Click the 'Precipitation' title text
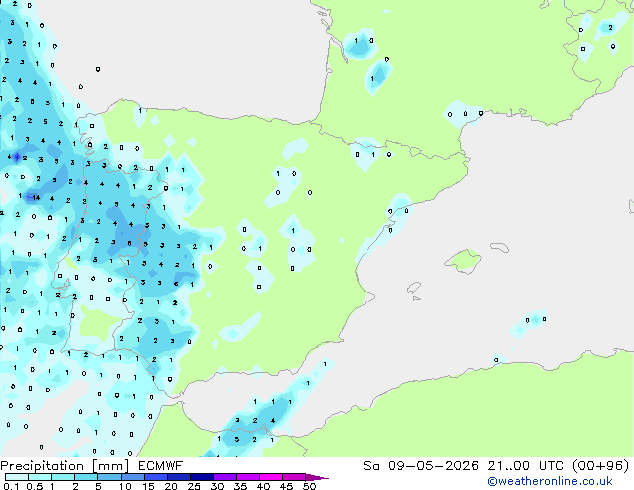This screenshot has width=634, height=490. [x=42, y=466]
